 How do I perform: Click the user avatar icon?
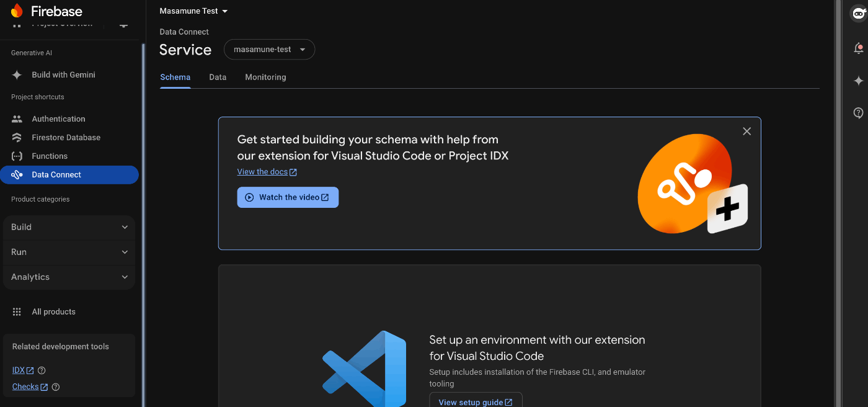859,12
